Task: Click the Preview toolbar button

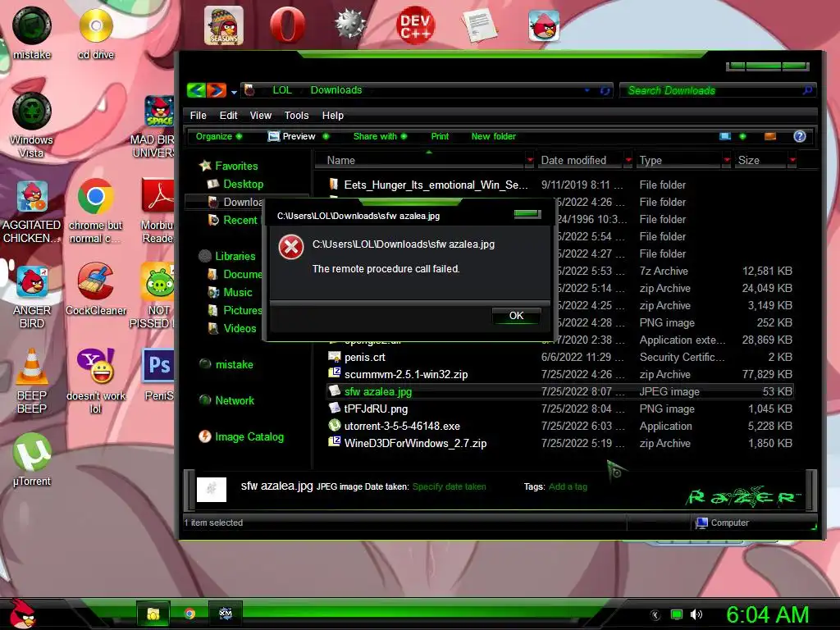Action: (292, 136)
